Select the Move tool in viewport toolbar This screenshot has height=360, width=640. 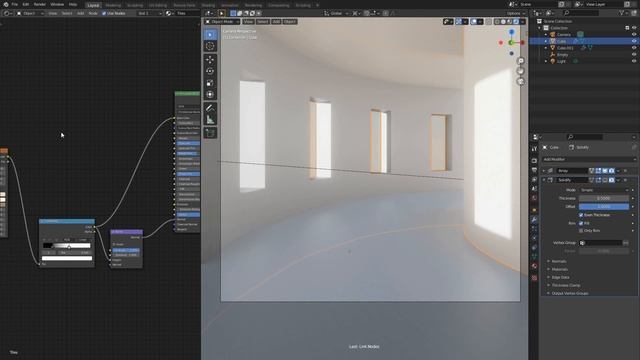210,60
